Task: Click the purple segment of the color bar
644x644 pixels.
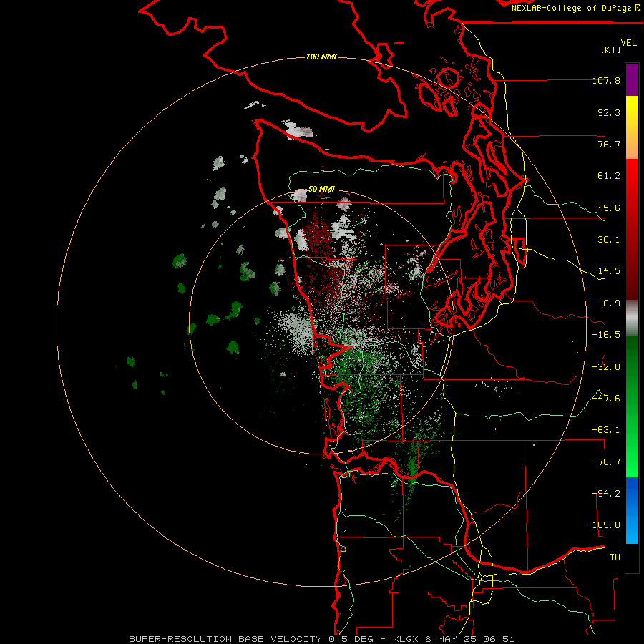Action: tap(632, 79)
